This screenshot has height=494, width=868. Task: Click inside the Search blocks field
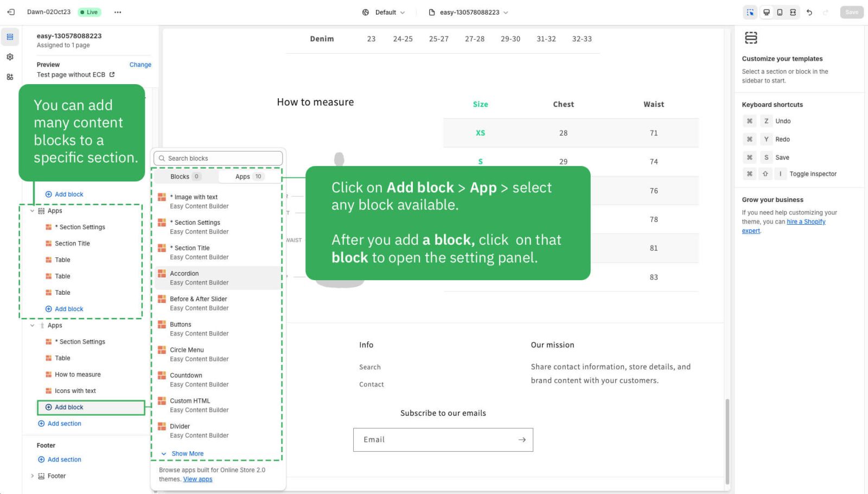[218, 158]
